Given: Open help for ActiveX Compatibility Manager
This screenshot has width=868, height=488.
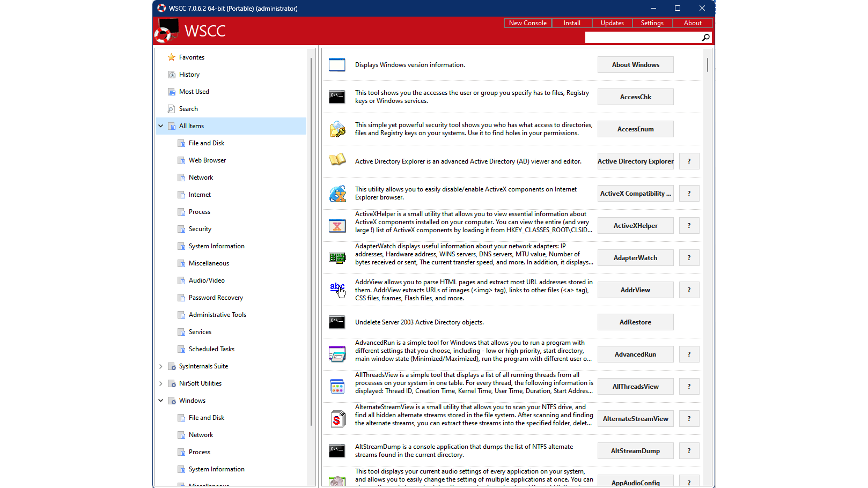Looking at the screenshot, I should click(689, 194).
